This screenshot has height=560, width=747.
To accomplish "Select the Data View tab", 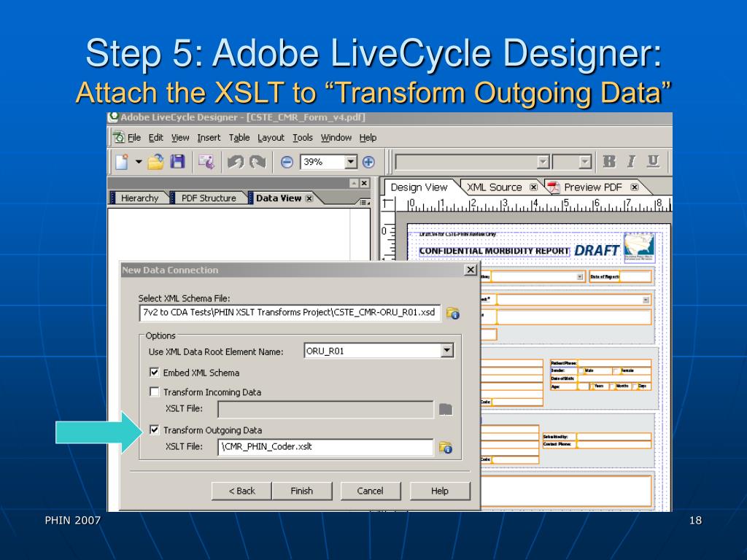I will [278, 198].
